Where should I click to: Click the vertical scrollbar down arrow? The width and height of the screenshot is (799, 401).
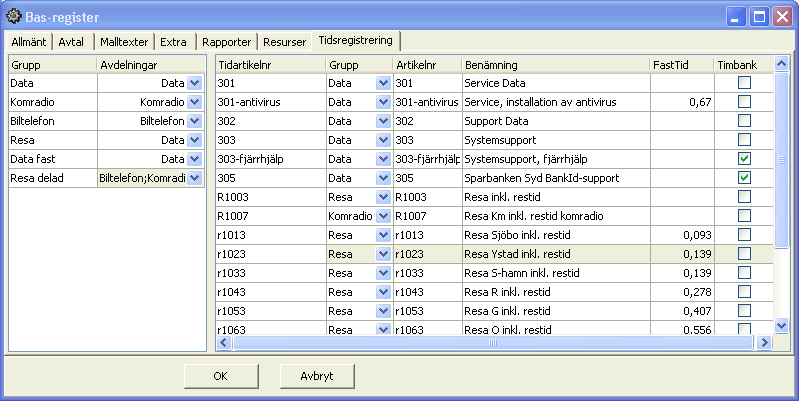(781, 327)
